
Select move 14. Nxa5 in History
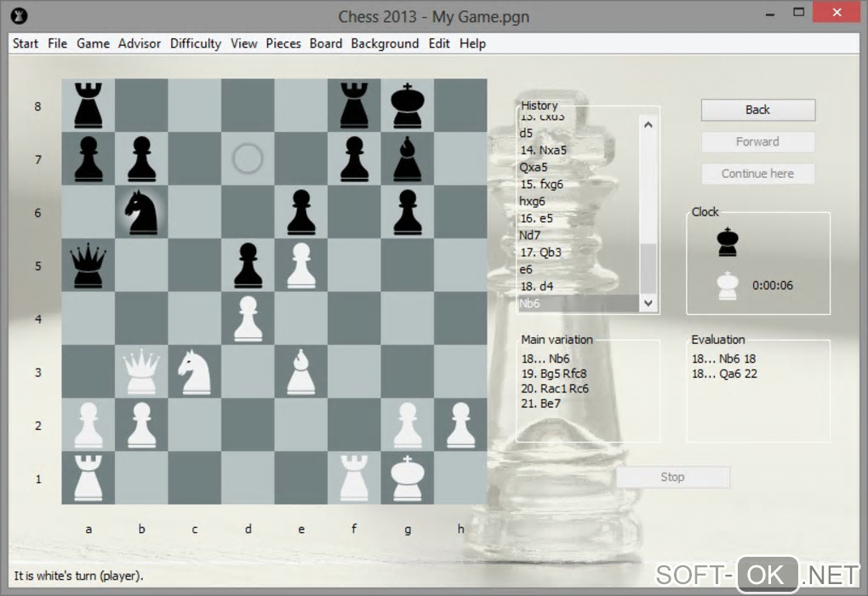coord(579,150)
